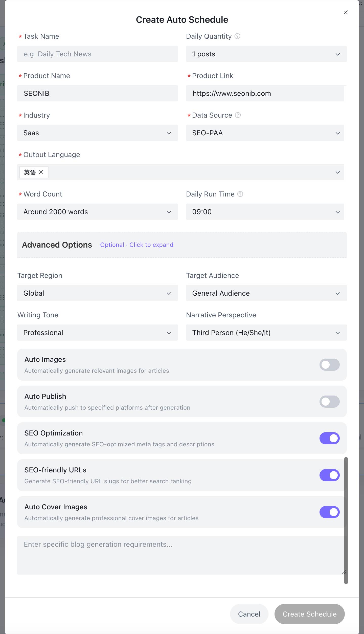Click the Output Language chevron arrow
364x634 pixels.
tap(337, 172)
